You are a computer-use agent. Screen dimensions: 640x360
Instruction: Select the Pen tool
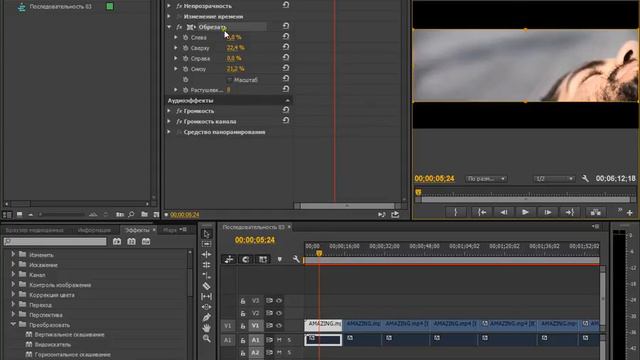[207, 317]
